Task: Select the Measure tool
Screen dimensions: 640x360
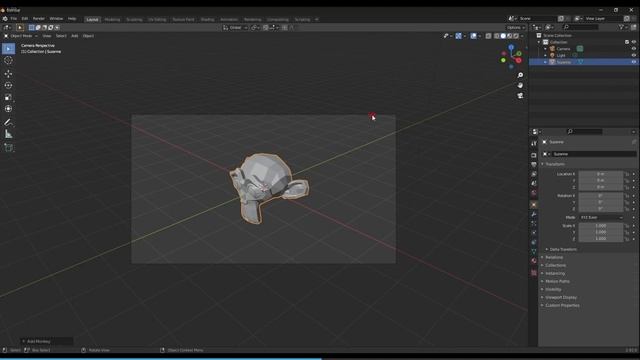Action: pos(8,134)
